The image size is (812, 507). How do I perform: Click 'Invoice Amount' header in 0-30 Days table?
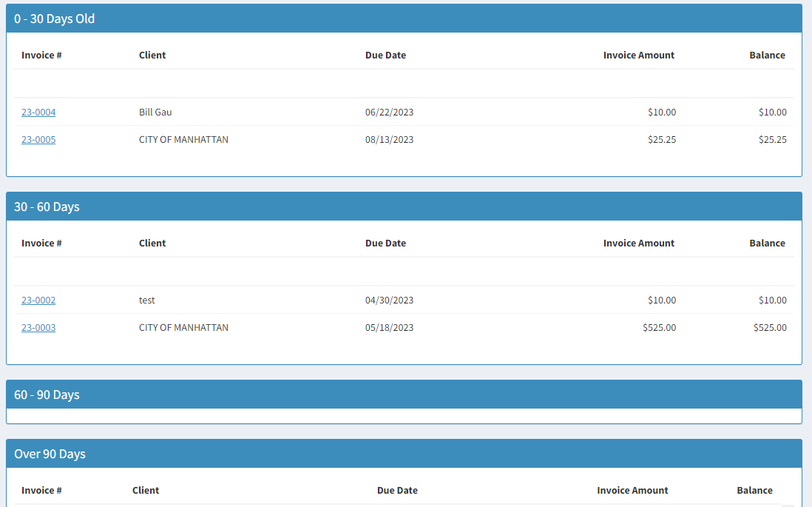click(x=638, y=55)
